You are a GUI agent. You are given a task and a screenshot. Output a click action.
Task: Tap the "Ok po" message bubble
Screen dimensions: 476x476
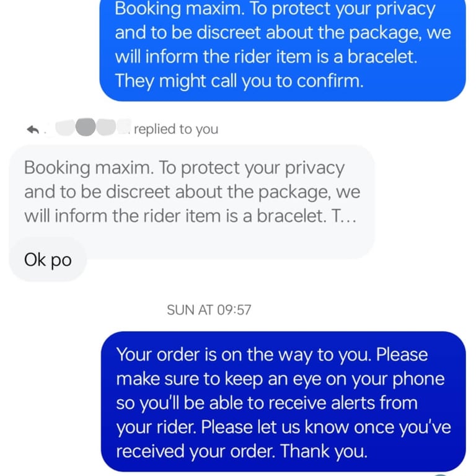click(x=48, y=260)
